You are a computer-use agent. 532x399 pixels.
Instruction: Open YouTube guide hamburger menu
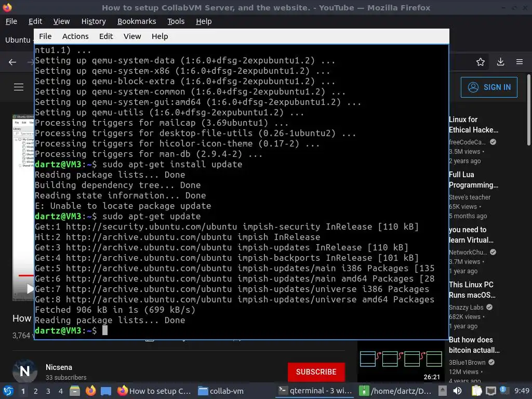[x=19, y=87]
